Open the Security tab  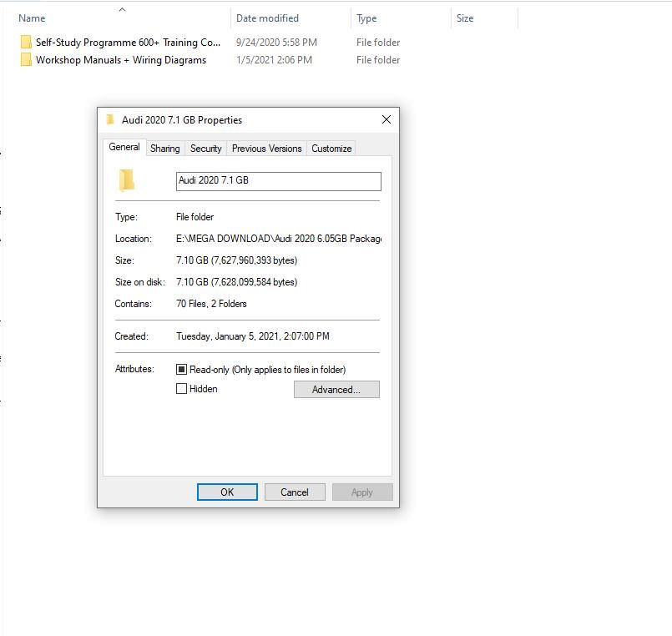[x=205, y=149]
